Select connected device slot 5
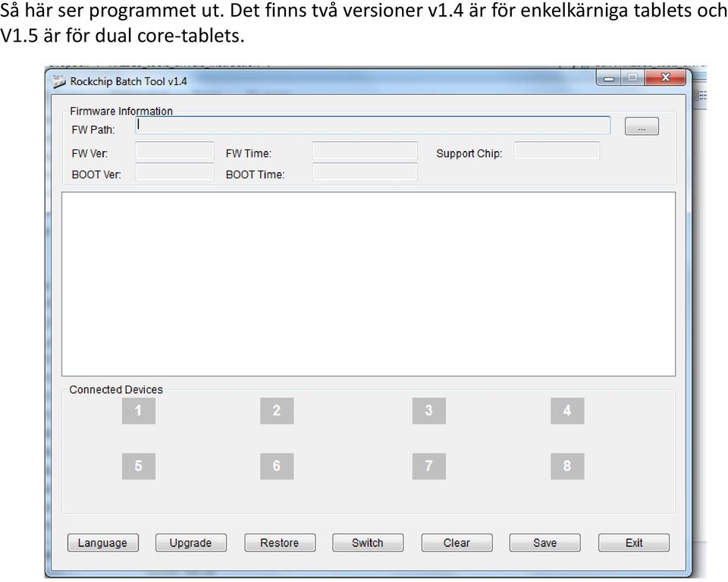 click(x=138, y=467)
